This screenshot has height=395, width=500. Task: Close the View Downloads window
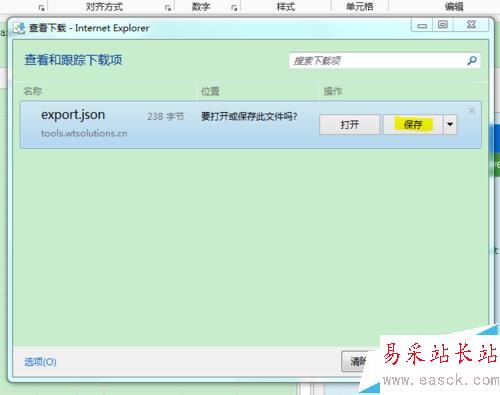(471, 25)
